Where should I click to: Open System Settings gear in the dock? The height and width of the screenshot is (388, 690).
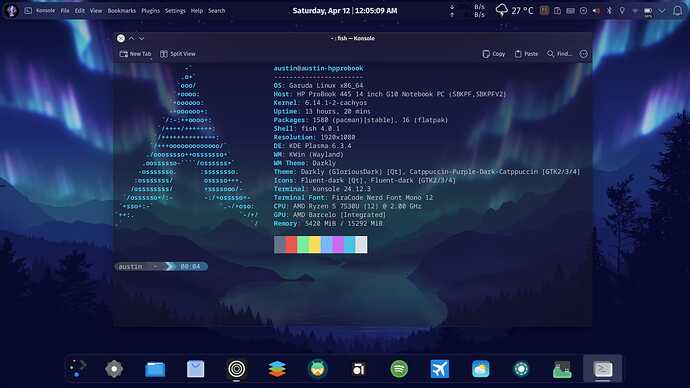pyautogui.click(x=114, y=369)
